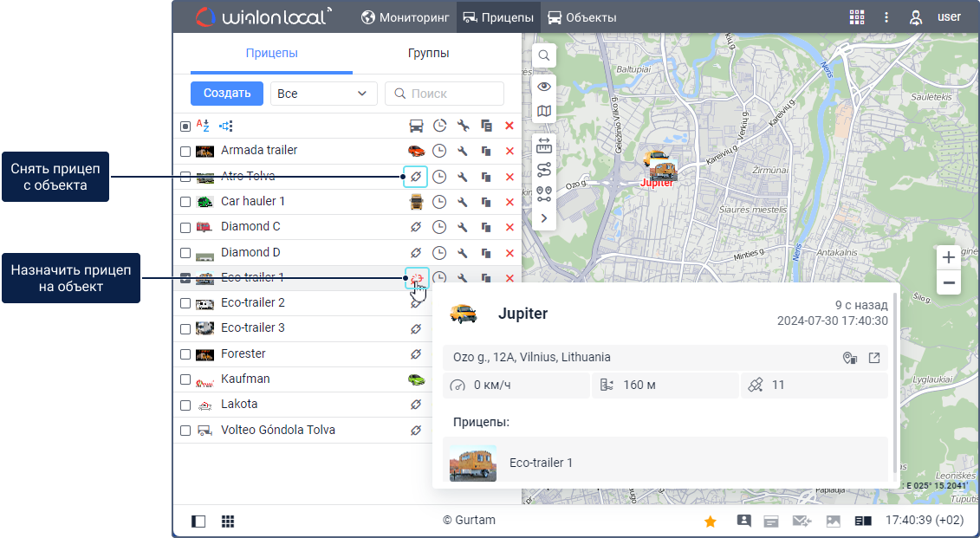Click the favorites star in bottom bar
This screenshot has width=980, height=538.
pyautogui.click(x=711, y=522)
